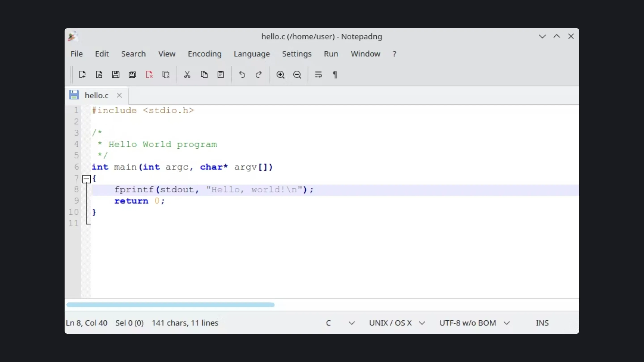Image resolution: width=644 pixels, height=362 pixels.
Task: Open the C language dropdown in status bar
Action: click(340, 323)
